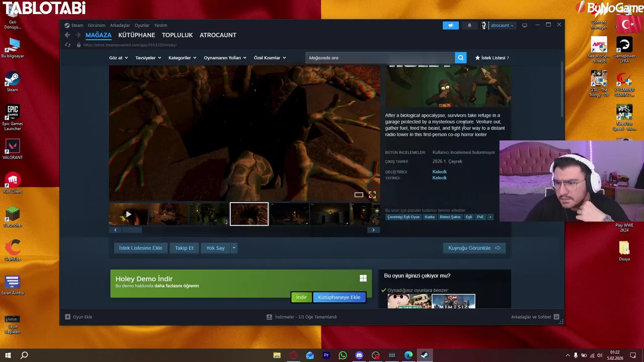Viewport: 644px width, 362px height.
Task: Click the Mağazada ara search field
Action: 380,58
